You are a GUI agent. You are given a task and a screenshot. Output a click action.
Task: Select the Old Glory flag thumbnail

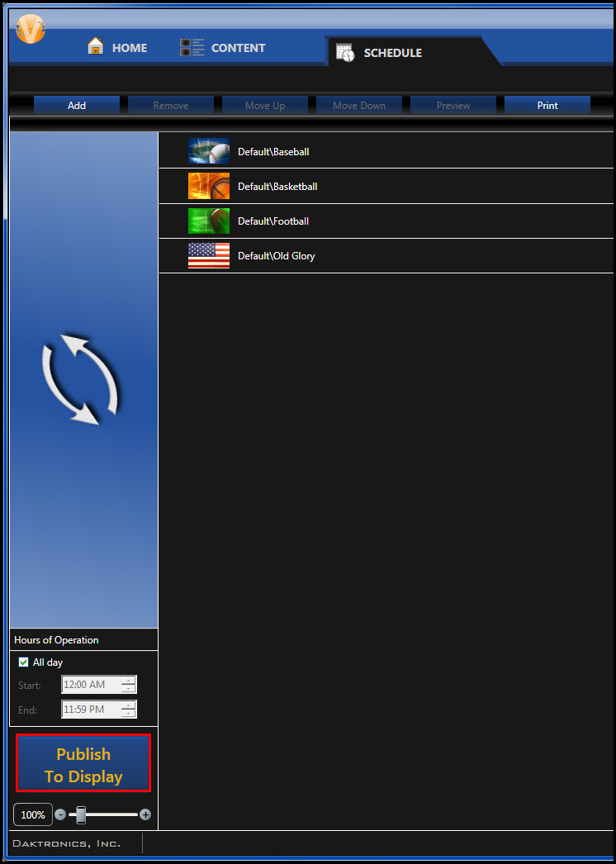click(208, 256)
